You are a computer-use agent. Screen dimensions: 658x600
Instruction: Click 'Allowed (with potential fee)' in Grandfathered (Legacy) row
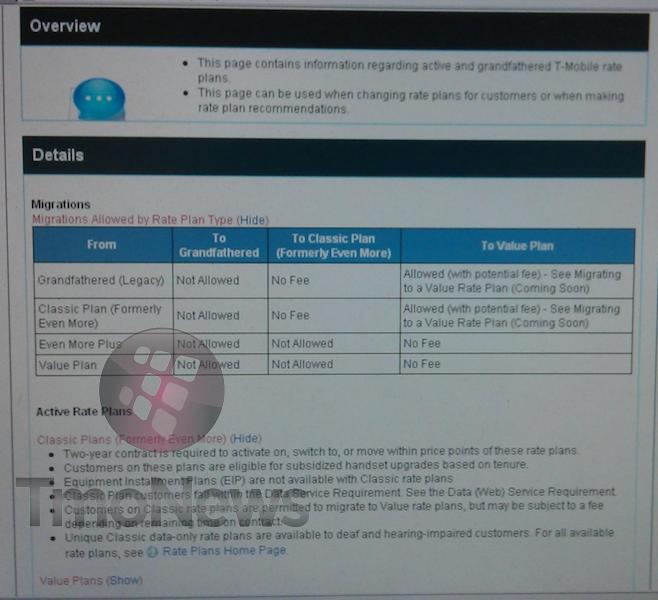(x=512, y=281)
